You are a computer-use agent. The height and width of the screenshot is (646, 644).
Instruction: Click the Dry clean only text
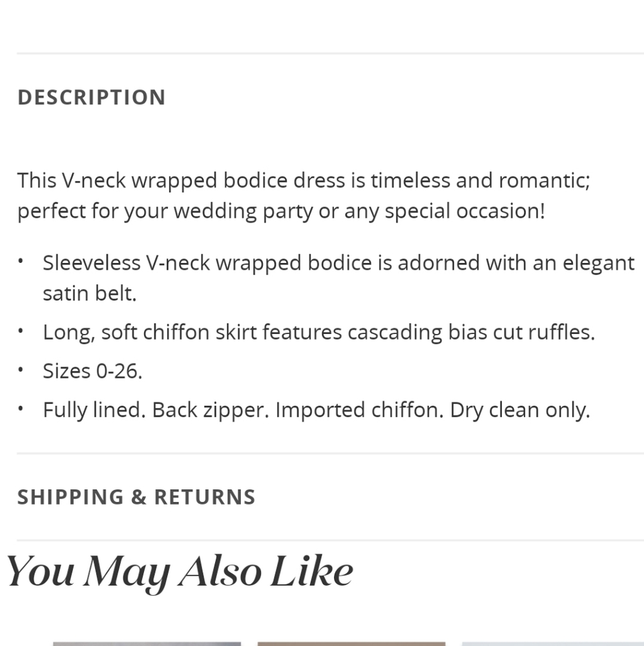[x=520, y=410]
